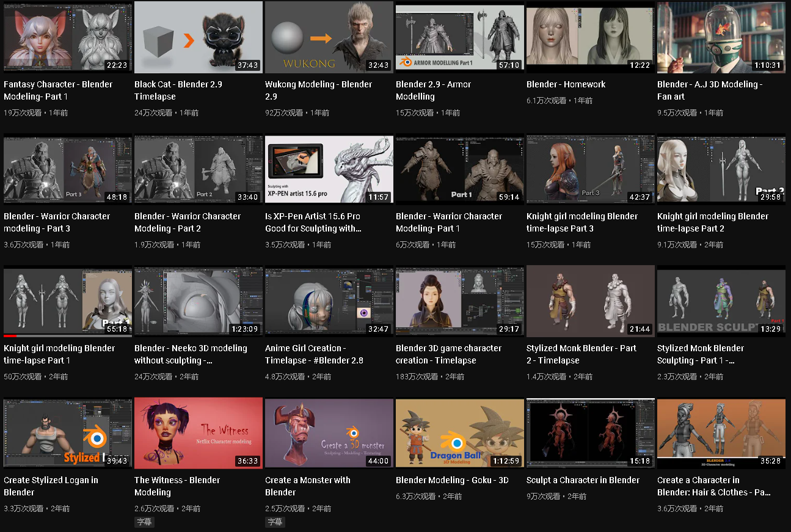
Task: Click title Blender - Warrior Character modeling - Part 3
Action: [57, 222]
